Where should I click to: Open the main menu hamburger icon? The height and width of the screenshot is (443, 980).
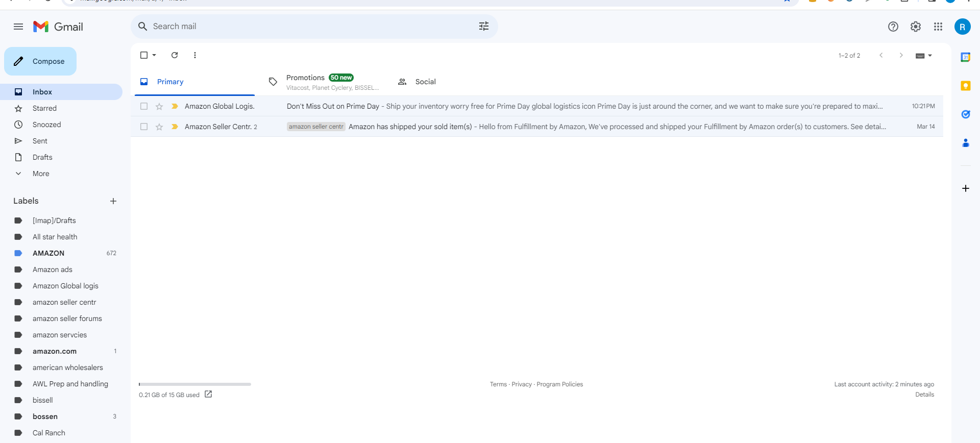pyautogui.click(x=18, y=27)
